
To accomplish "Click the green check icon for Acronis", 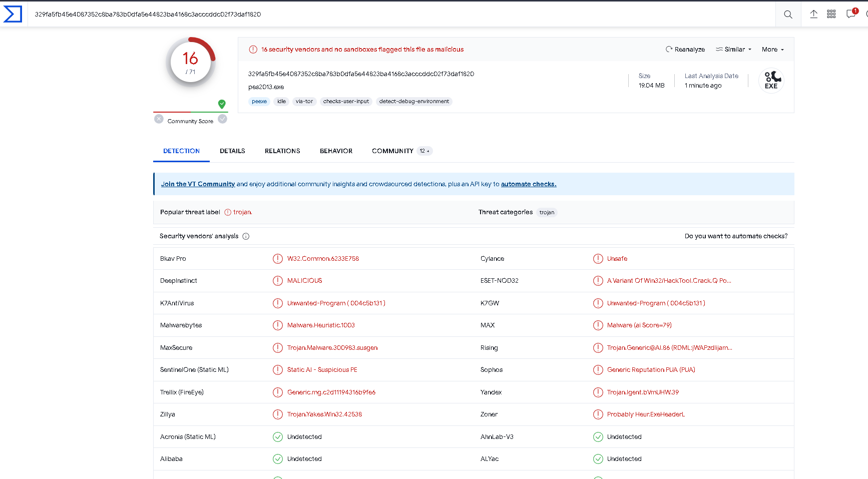I will (x=278, y=437).
